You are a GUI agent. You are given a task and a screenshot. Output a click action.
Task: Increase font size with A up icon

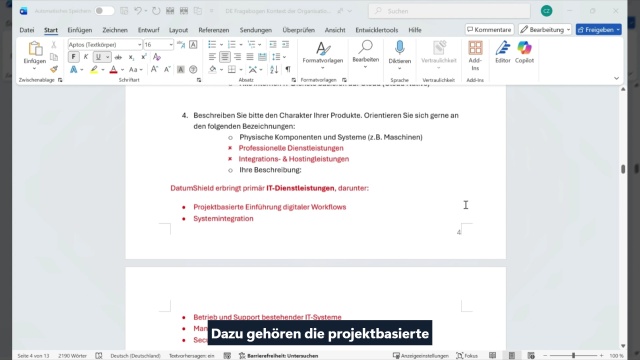point(154,69)
